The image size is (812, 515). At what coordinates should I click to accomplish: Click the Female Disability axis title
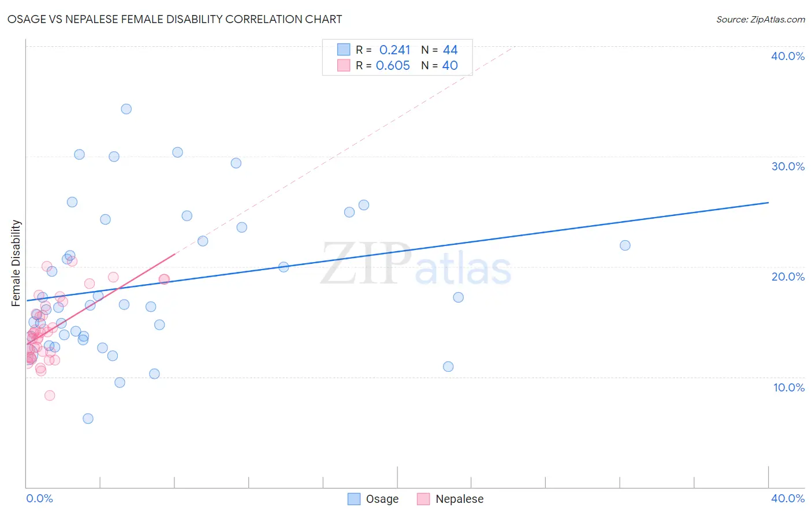(16, 263)
